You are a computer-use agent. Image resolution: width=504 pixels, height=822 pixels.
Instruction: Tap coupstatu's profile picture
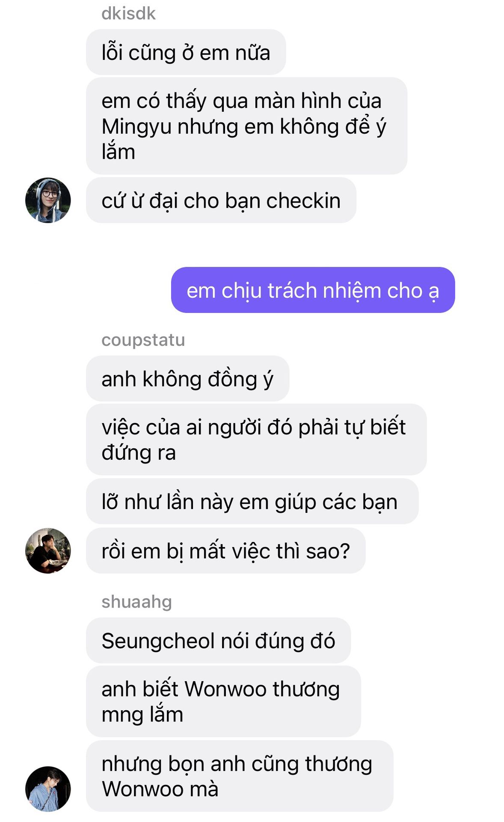[x=48, y=551]
